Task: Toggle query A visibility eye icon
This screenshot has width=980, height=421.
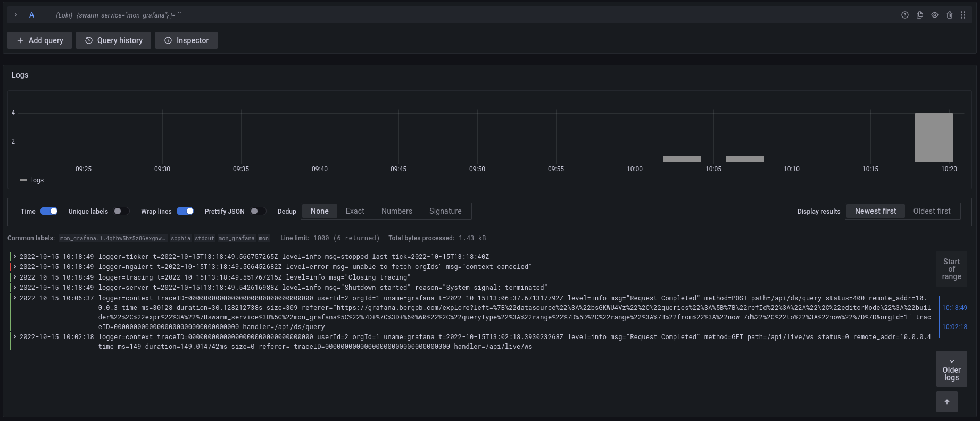Action: [935, 15]
